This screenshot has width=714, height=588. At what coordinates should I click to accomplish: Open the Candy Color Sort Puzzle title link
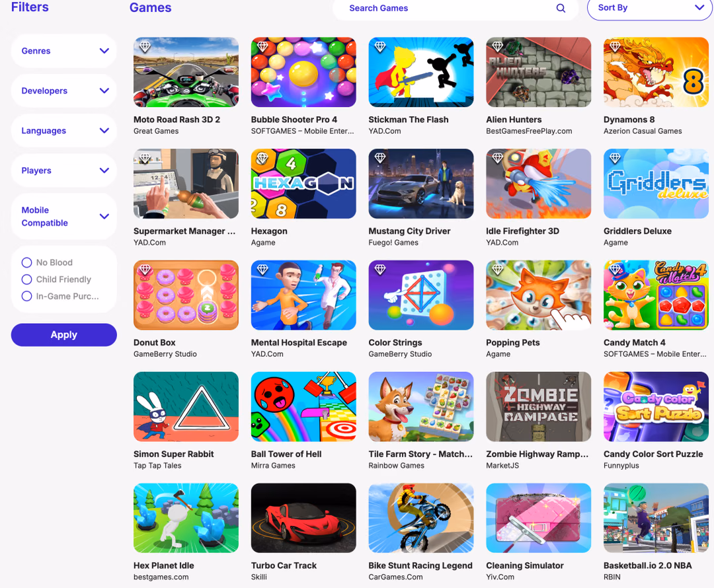pyautogui.click(x=653, y=454)
